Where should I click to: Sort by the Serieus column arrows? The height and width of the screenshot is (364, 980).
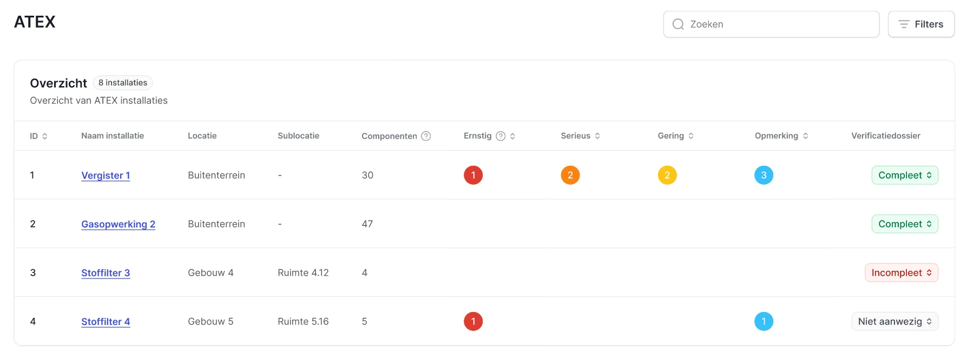coord(597,136)
